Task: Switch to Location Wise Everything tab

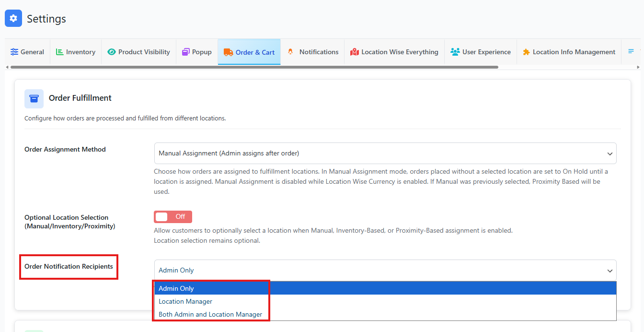Action: 394,52
